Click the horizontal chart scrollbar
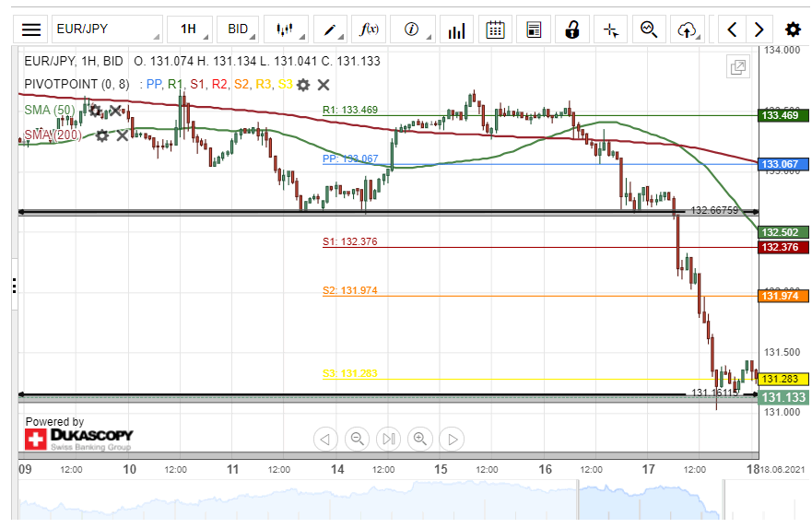The width and height of the screenshot is (812, 528). coord(388,456)
